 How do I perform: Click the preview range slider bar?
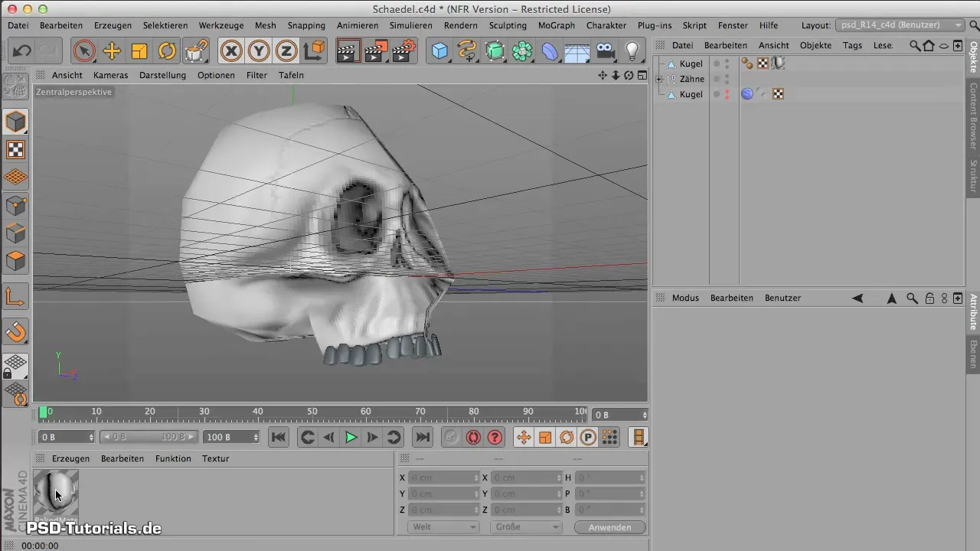pyautogui.click(x=149, y=437)
